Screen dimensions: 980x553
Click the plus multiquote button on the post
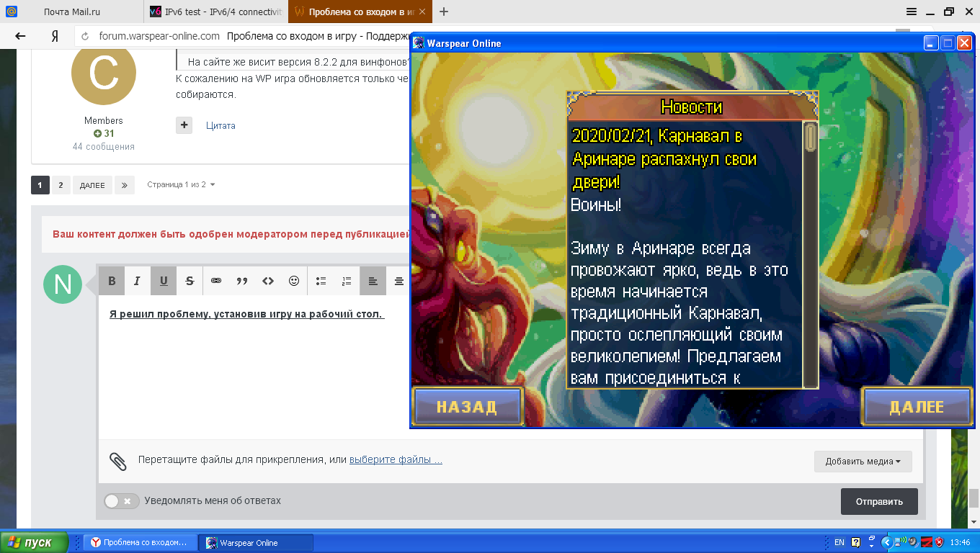coord(184,125)
